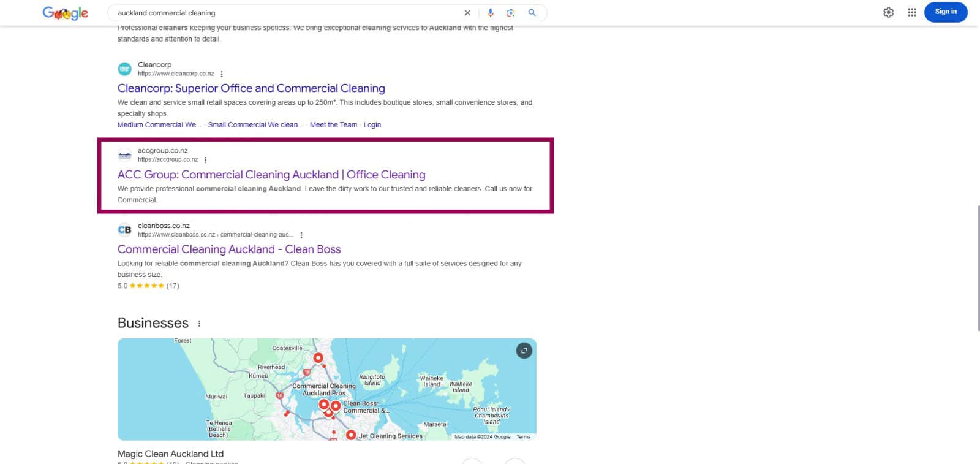Open Google apps grid icon
Screen dimensions: 980x464
[912, 12]
